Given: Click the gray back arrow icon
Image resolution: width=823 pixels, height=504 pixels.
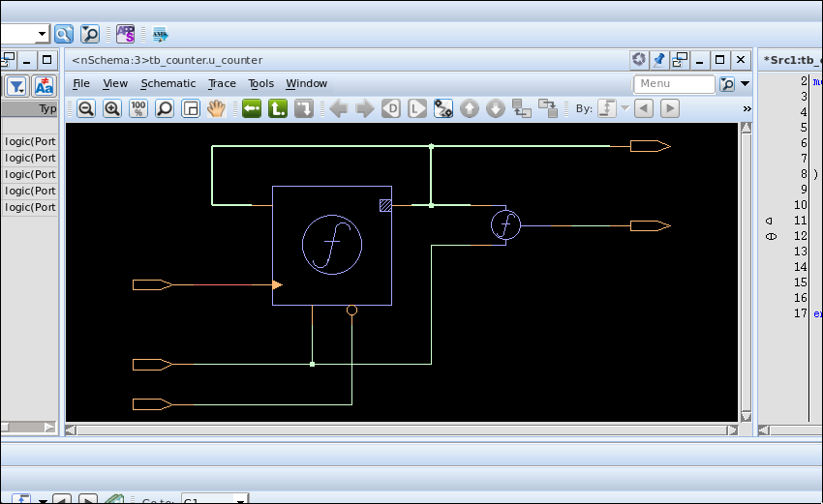Looking at the screenshot, I should point(339,109).
